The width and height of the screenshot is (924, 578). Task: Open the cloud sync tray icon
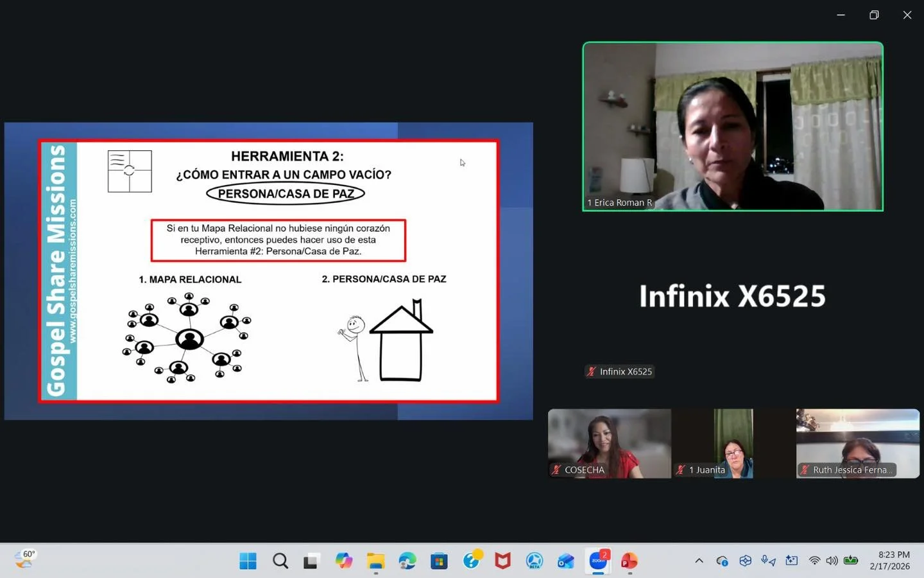[722, 561]
